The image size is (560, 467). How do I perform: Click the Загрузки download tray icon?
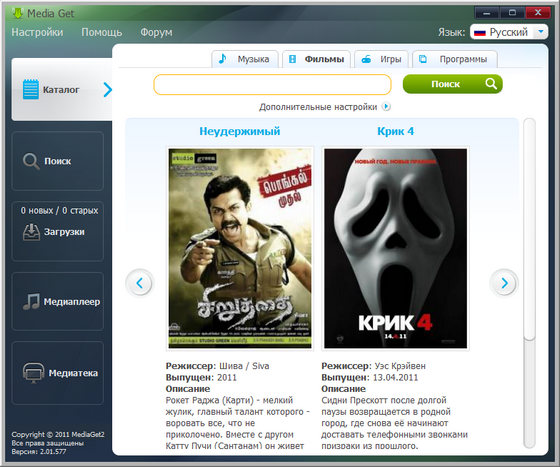(x=31, y=232)
